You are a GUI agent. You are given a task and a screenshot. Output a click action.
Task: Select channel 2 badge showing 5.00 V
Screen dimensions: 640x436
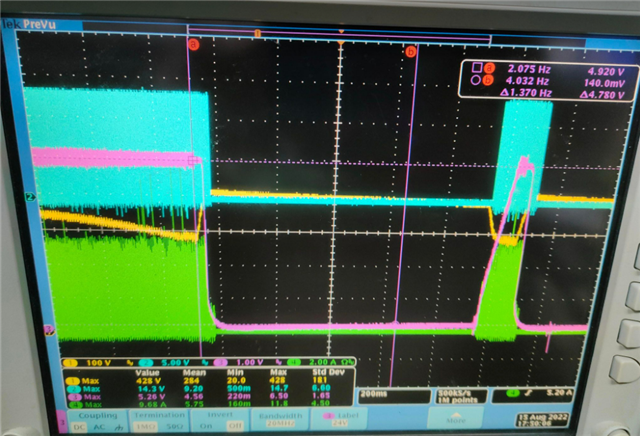tap(146, 363)
